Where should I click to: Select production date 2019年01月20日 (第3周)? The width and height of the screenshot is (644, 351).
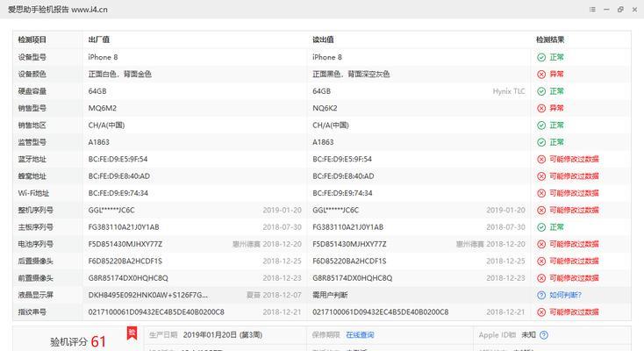click(x=223, y=335)
